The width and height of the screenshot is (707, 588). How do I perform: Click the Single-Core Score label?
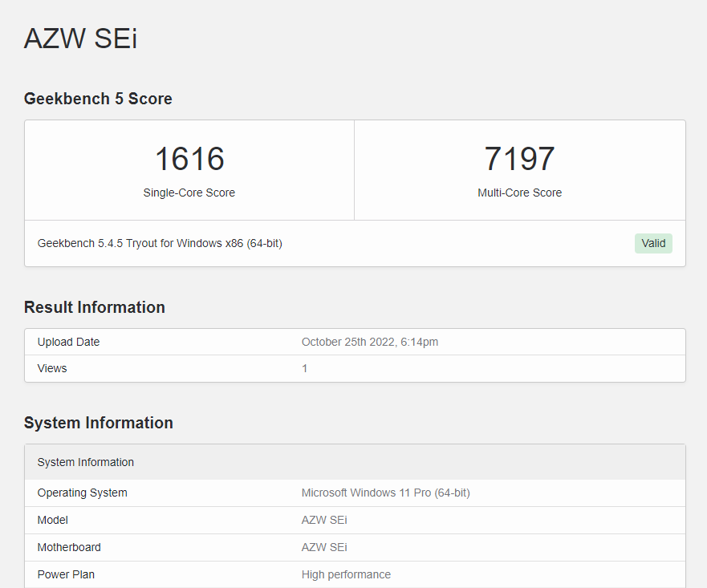[189, 193]
